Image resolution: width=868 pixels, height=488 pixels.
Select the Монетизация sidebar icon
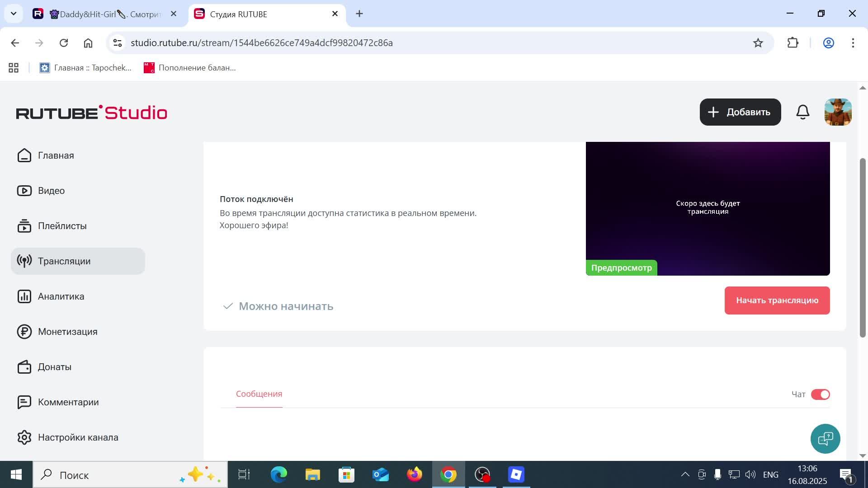coord(24,331)
